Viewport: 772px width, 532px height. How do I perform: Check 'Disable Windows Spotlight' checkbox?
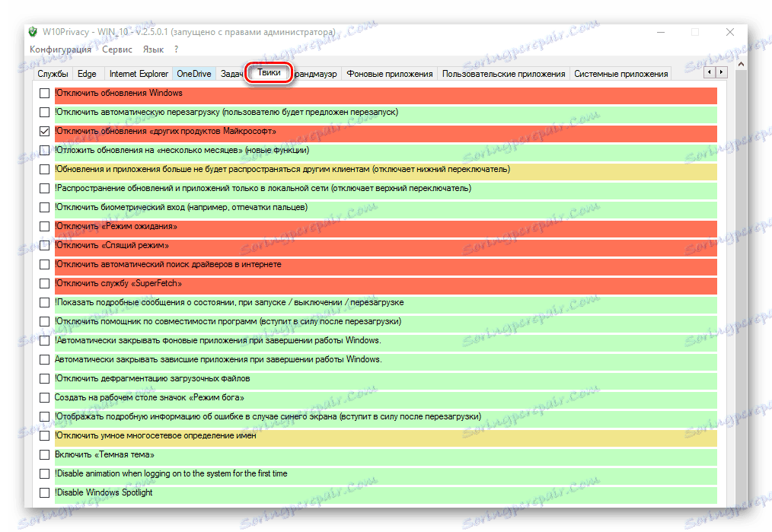[44, 492]
